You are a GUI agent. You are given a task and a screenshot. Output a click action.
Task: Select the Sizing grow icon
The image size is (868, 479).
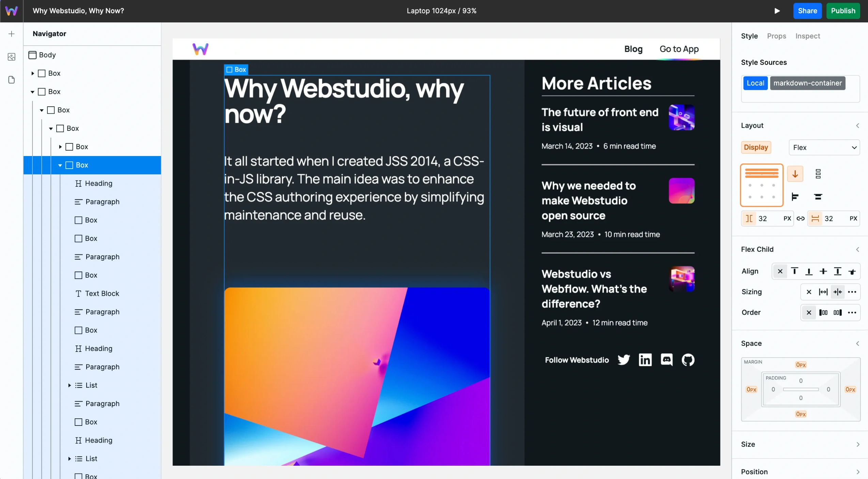(823, 292)
